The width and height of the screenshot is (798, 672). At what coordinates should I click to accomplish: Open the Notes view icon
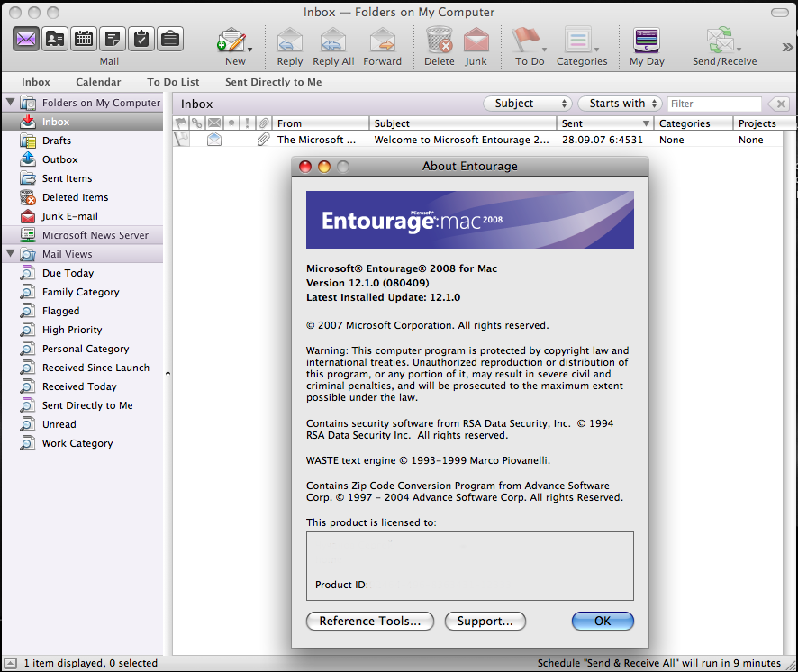click(x=113, y=39)
